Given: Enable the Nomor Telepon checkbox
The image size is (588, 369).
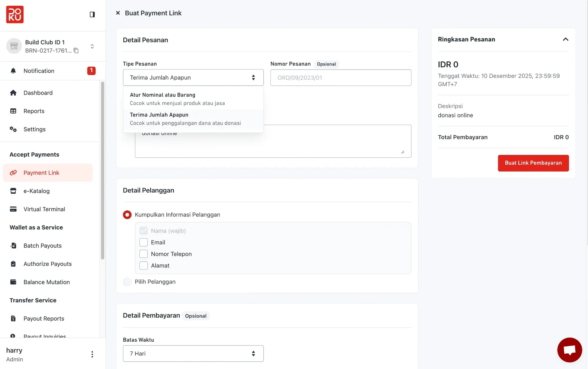Looking at the screenshot, I should pos(143,254).
